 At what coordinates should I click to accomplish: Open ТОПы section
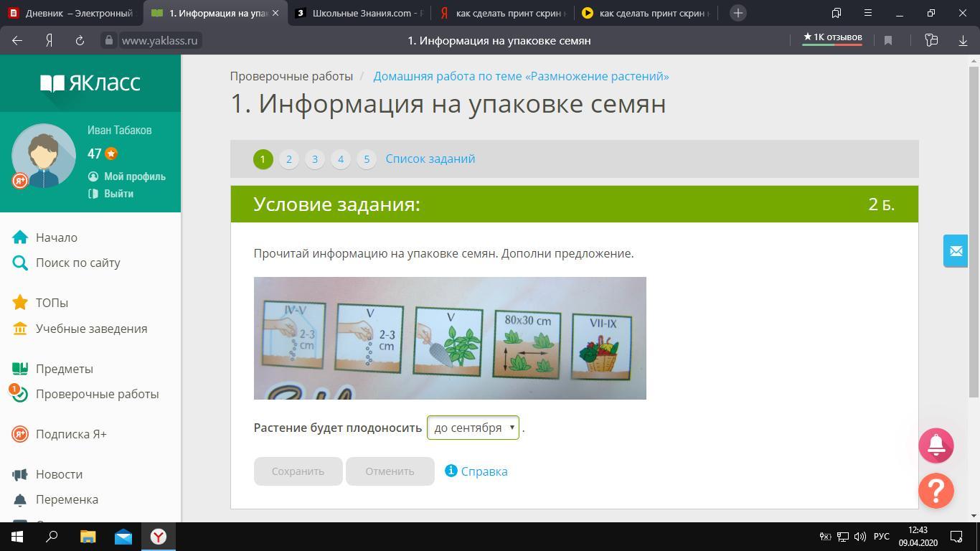click(x=52, y=303)
